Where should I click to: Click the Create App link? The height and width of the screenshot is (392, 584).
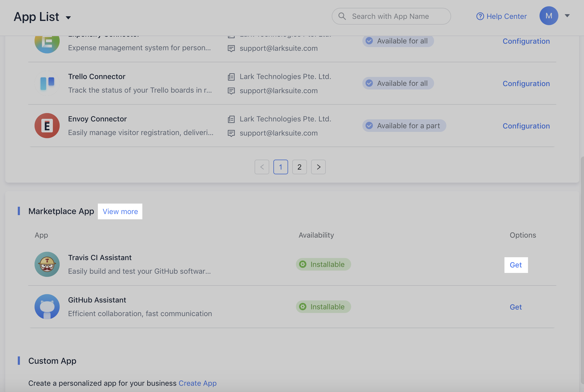point(198,383)
